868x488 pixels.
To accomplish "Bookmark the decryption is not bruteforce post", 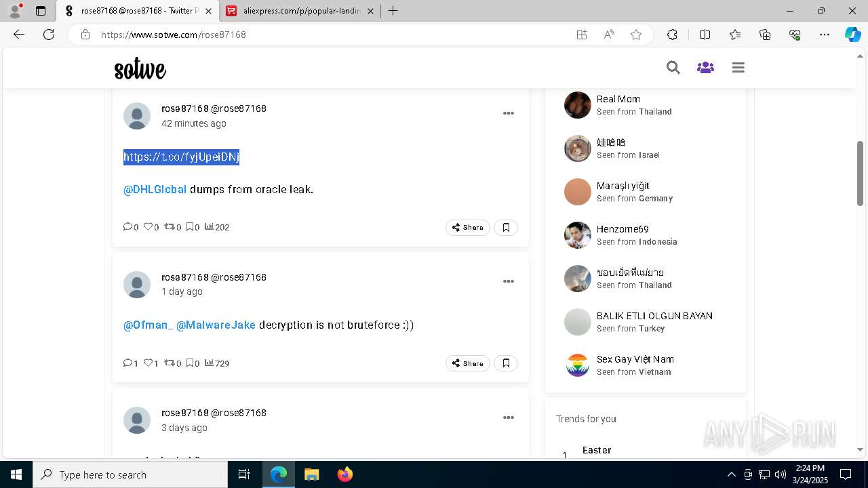I will pyautogui.click(x=506, y=363).
